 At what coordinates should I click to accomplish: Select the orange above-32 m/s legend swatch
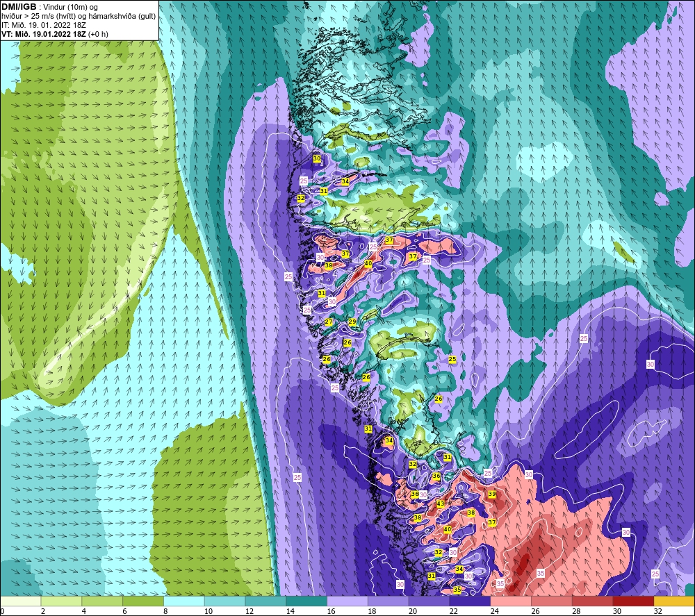674,601
